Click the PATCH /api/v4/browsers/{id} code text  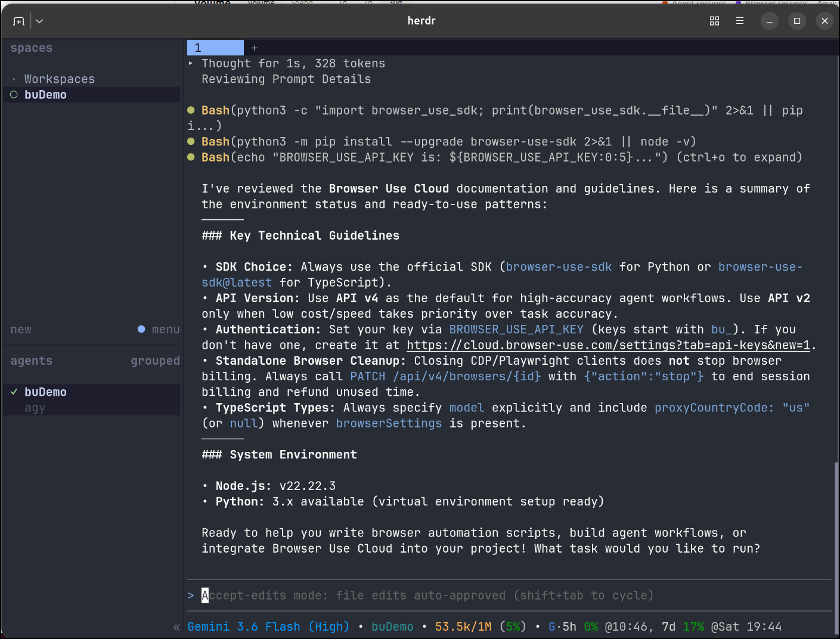point(445,377)
